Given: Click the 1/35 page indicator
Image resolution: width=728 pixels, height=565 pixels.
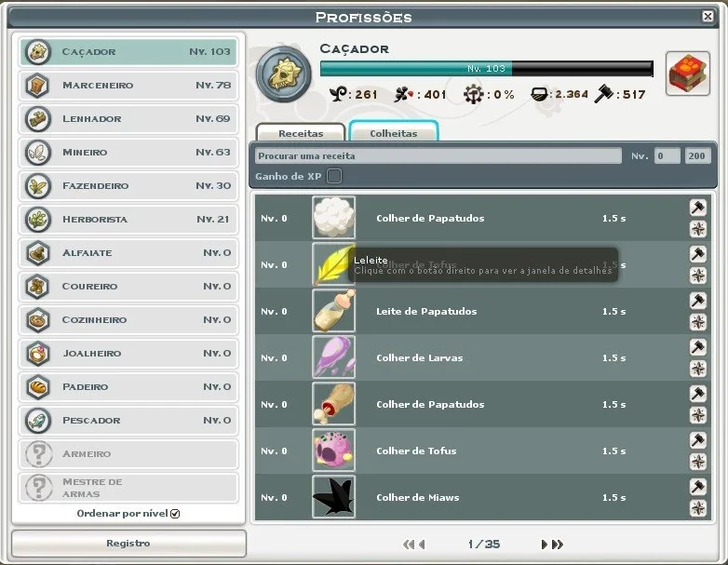Looking at the screenshot, I should [484, 545].
